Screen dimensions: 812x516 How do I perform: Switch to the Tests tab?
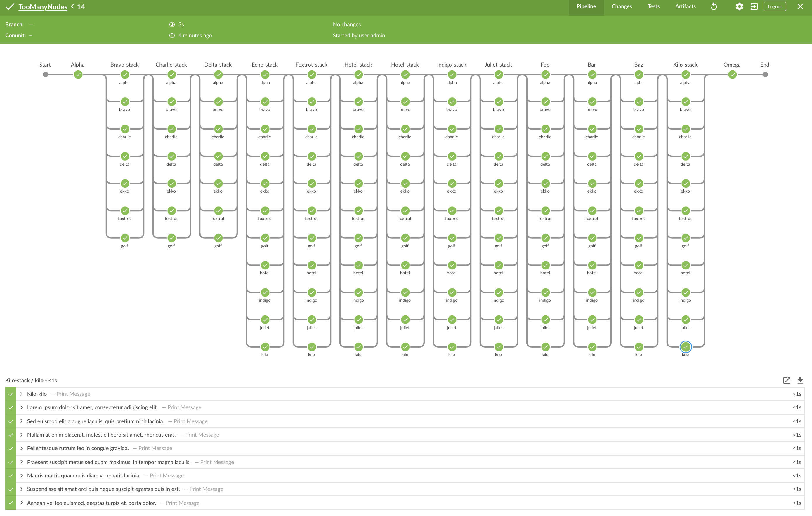tap(653, 6)
